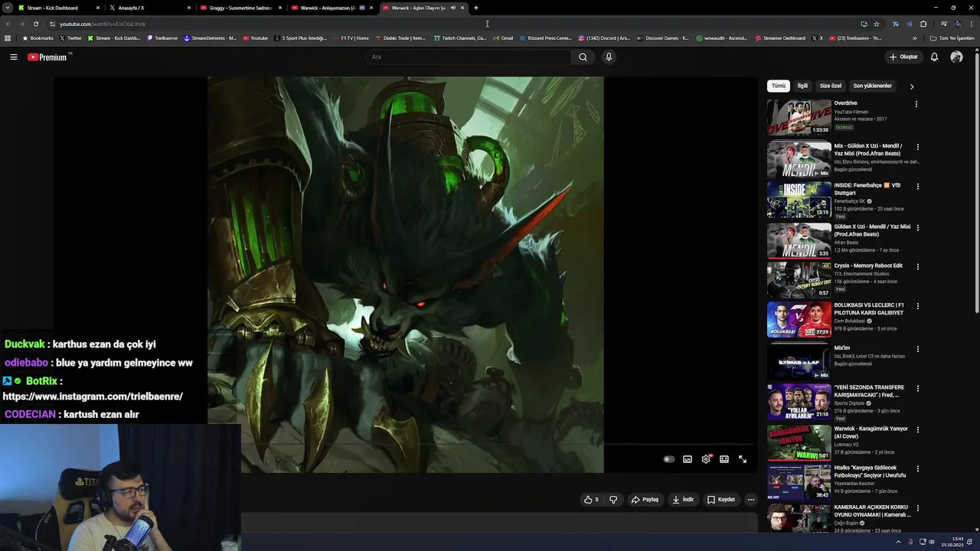Viewport: 980px width, 551px height.
Task: Click the search magnifier button
Action: click(583, 57)
